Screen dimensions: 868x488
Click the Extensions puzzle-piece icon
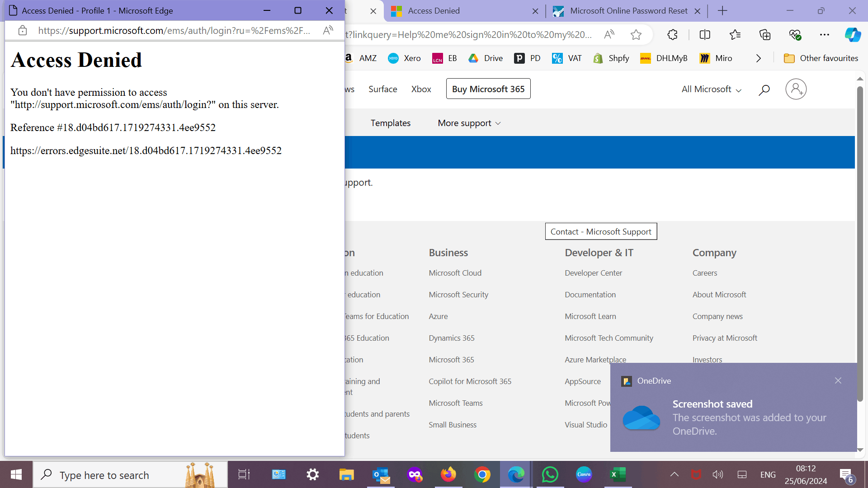coord(672,35)
